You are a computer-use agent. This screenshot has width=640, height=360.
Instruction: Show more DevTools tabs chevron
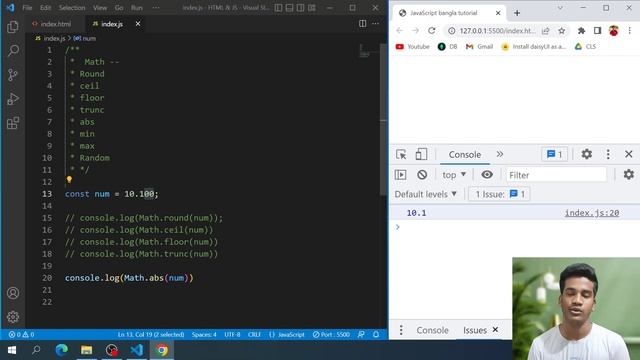tap(500, 154)
